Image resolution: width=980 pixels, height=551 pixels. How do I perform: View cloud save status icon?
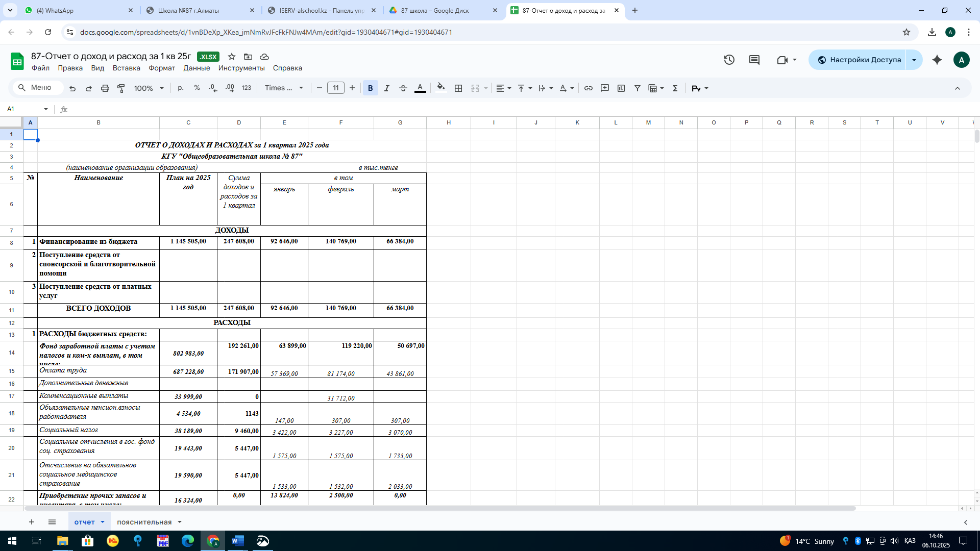[264, 57]
